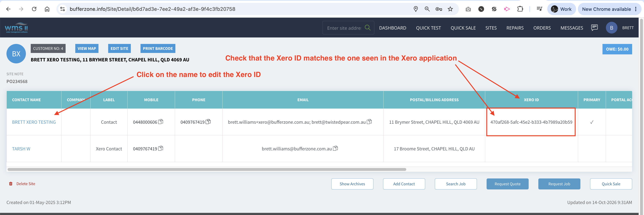Open REPAIRS in the navigation bar
Image resolution: width=644 pixels, height=215 pixels.
click(515, 28)
